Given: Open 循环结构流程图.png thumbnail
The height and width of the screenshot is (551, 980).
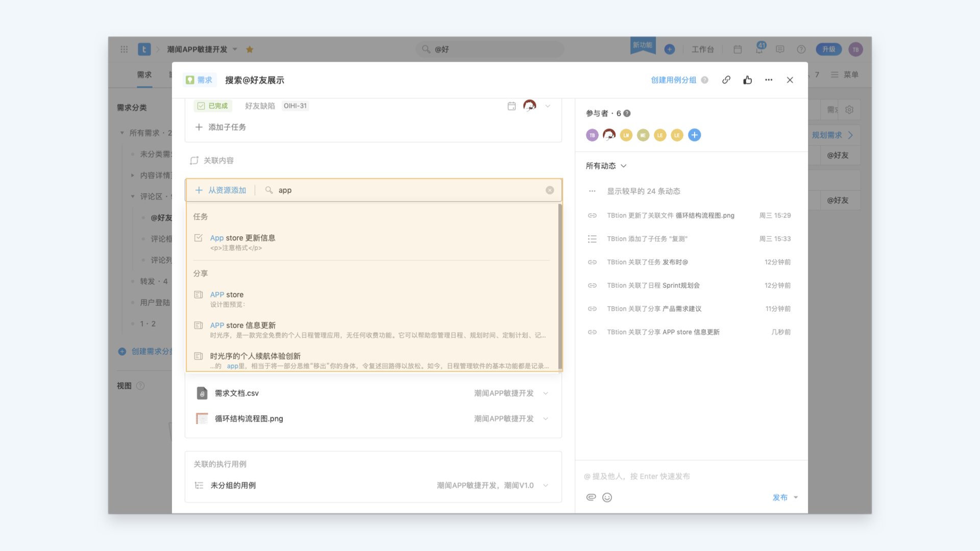Looking at the screenshot, I should 202,419.
